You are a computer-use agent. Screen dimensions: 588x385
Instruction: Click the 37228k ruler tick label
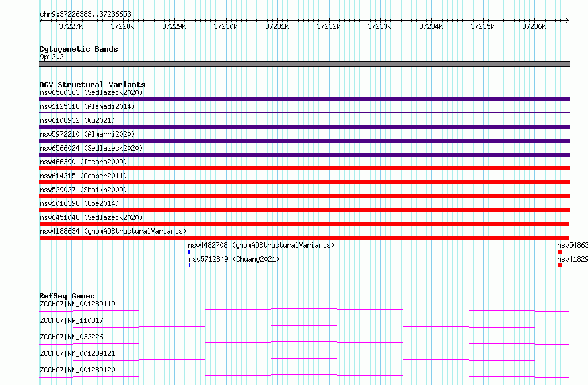122,26
